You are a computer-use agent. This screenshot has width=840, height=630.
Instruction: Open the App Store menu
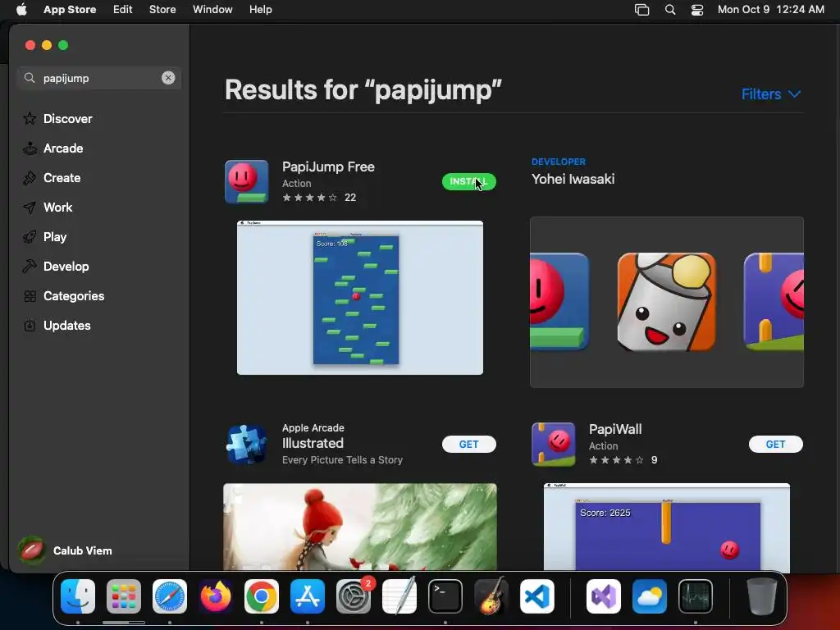(x=70, y=10)
